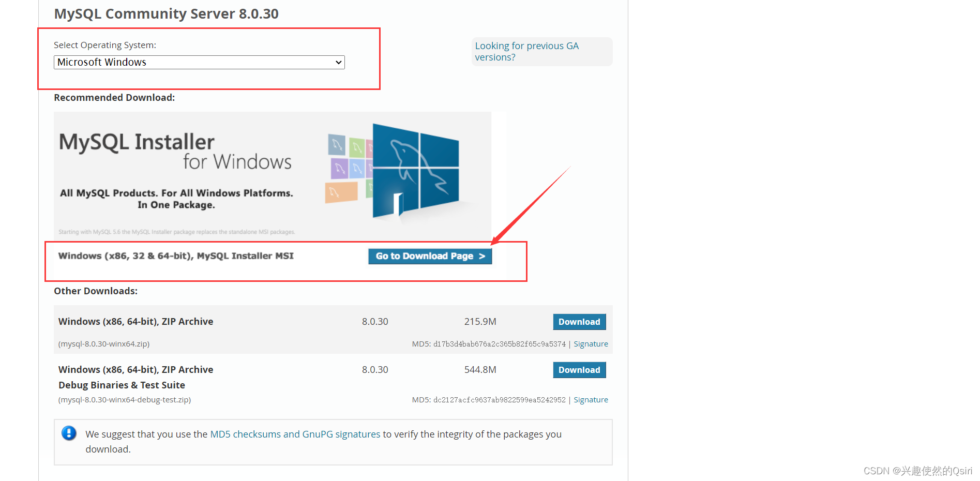Click the Recommended Download label
Viewport: 980px width, 481px height.
[x=114, y=98]
